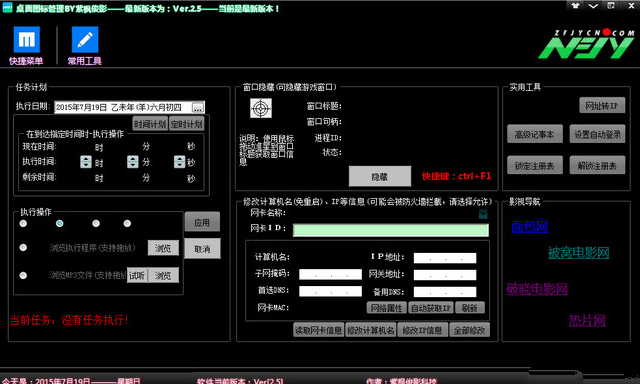
Task: Open the 高级记事本 tool
Action: tap(535, 134)
